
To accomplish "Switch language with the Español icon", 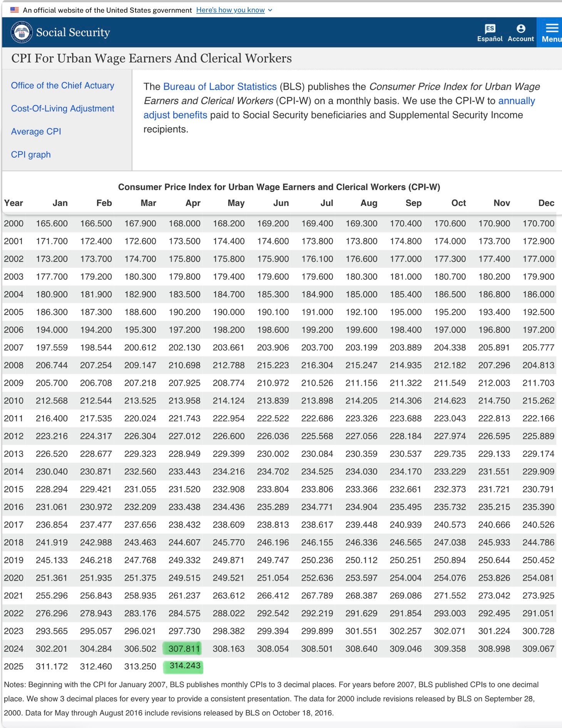I will [x=490, y=32].
